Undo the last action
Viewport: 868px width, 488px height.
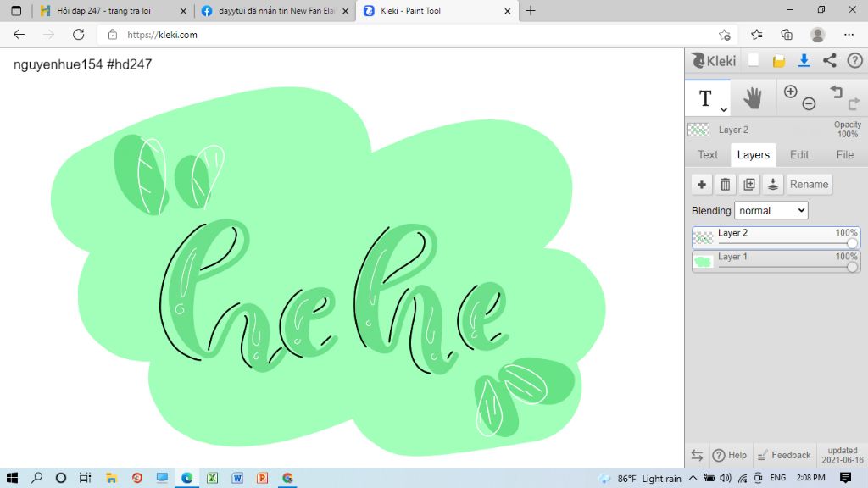pyautogui.click(x=836, y=91)
